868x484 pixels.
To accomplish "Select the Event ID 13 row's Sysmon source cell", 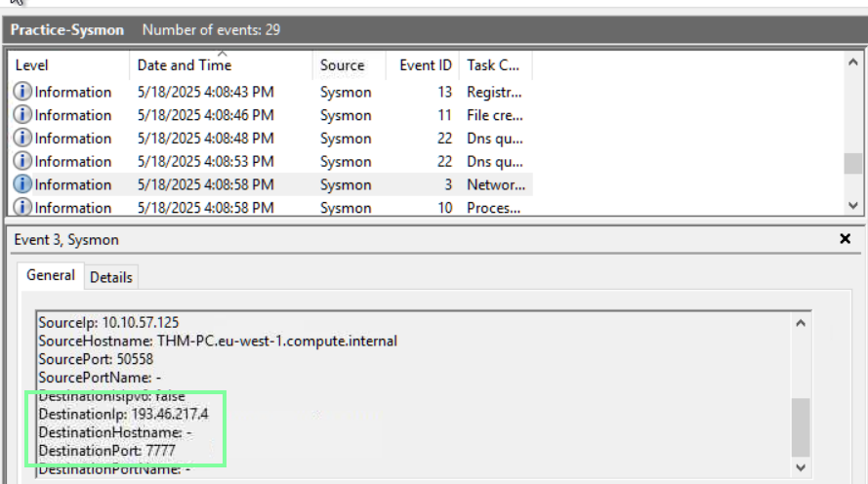I will coord(346,92).
